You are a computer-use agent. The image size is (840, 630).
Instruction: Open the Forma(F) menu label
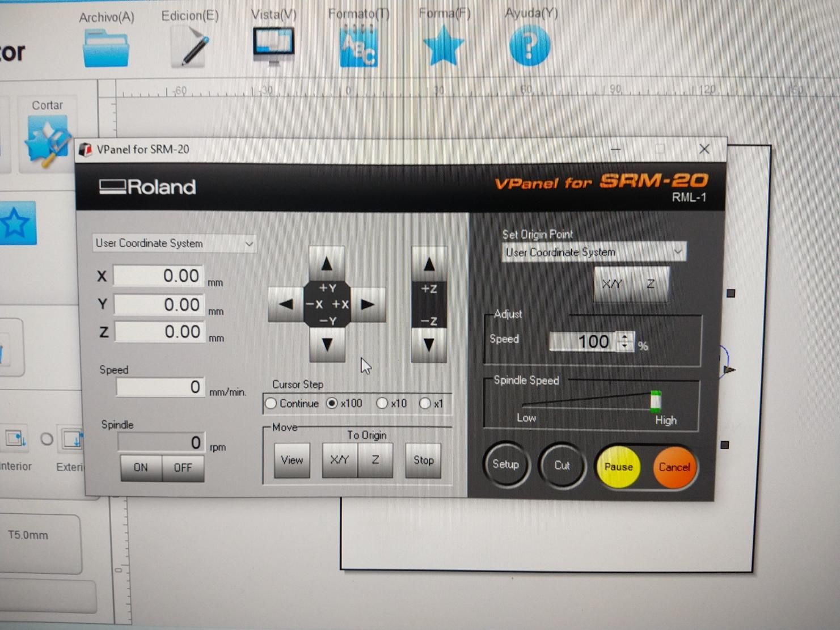[445, 13]
